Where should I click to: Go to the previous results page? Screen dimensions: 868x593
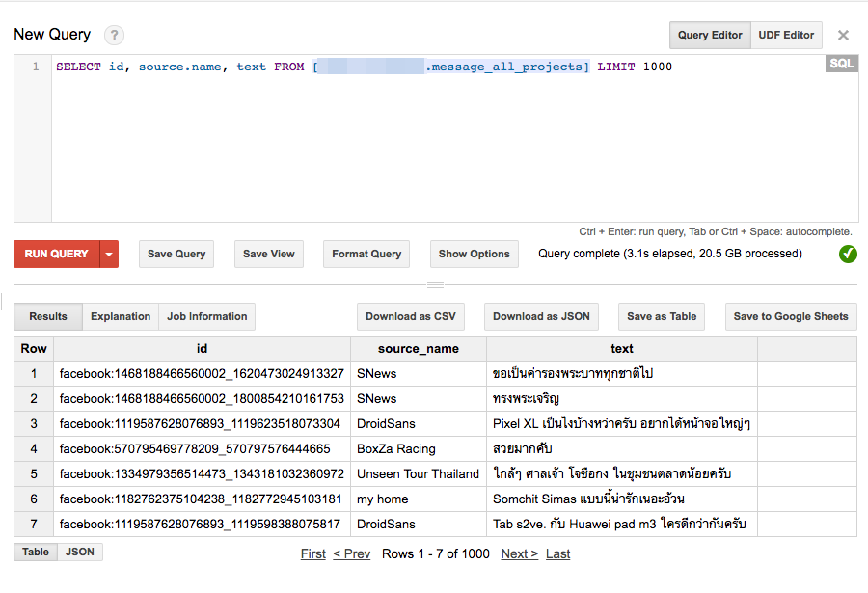pos(351,553)
